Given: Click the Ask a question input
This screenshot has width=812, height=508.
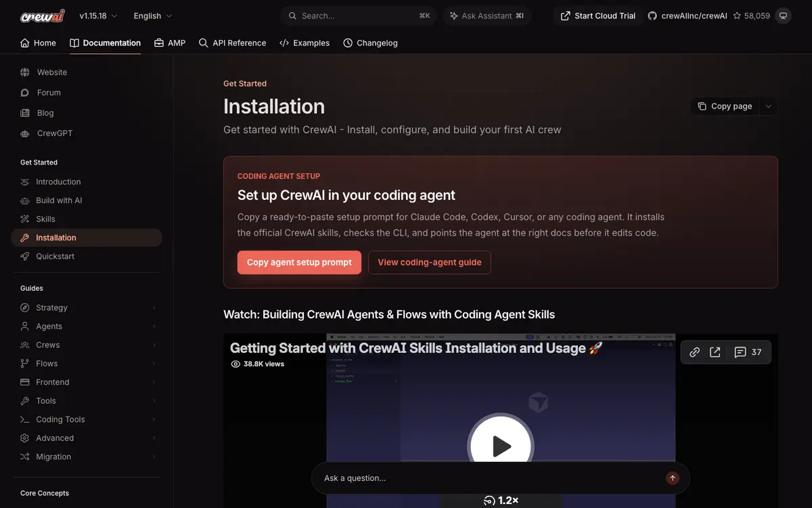Looking at the screenshot, I should [491, 478].
